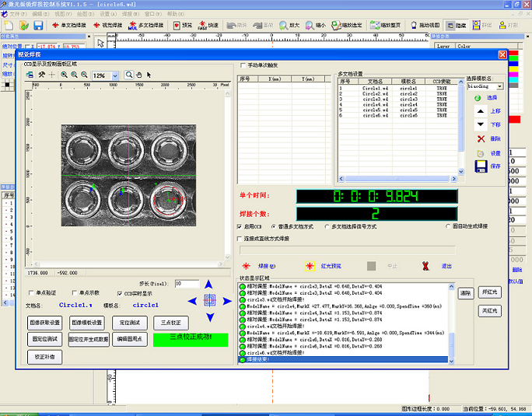Viewport: 532px width, 416px height.
Task: Select the Circle3.wd row in document list
Action: 399,99
